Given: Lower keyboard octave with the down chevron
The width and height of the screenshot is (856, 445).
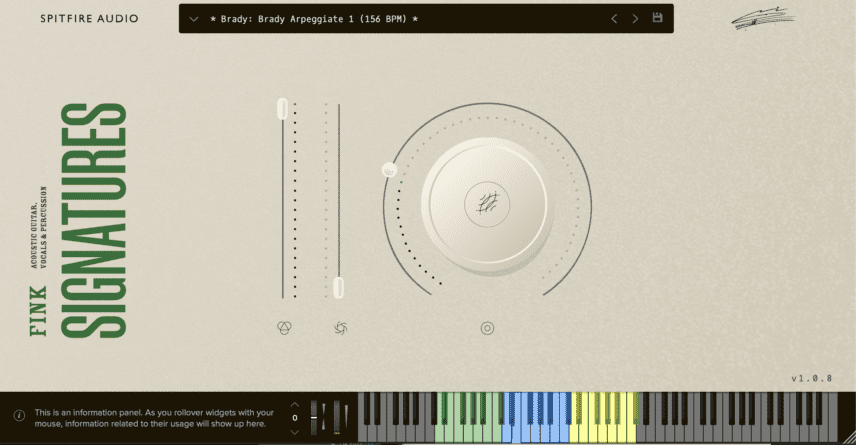Looking at the screenshot, I should pos(295,432).
